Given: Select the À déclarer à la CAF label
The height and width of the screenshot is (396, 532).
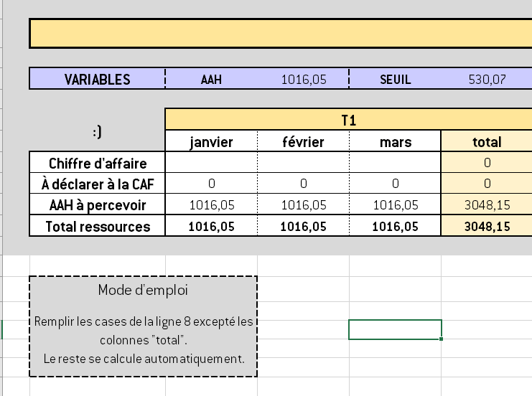Looking at the screenshot, I should tap(98, 184).
